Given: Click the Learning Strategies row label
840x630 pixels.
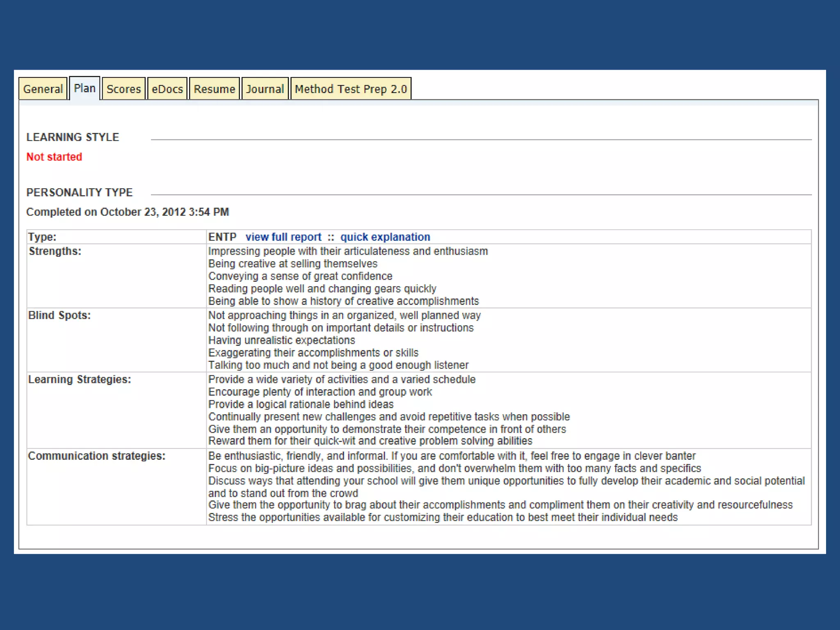Looking at the screenshot, I should coord(80,379).
